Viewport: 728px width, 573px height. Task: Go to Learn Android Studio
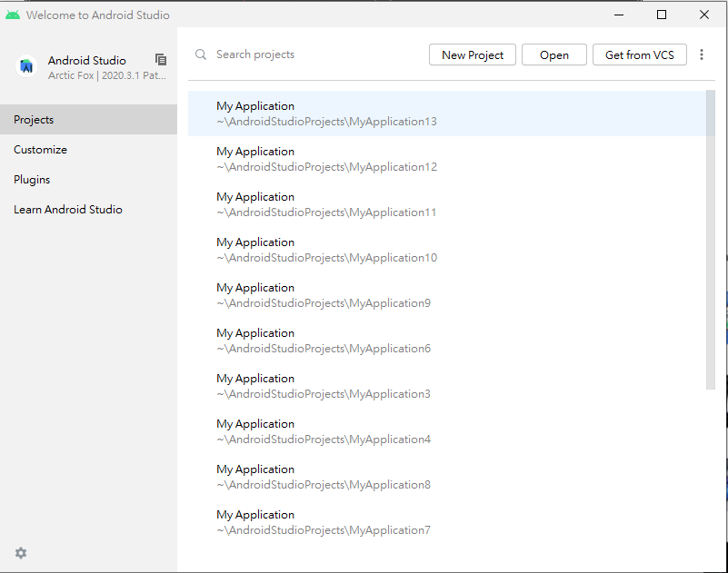coord(89,209)
